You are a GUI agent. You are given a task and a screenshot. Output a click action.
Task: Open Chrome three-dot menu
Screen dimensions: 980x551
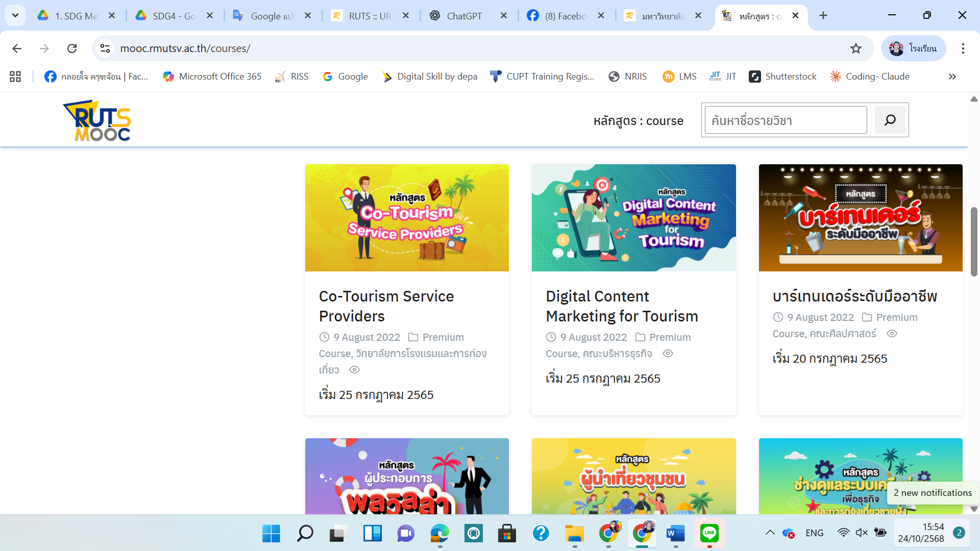coord(963,48)
